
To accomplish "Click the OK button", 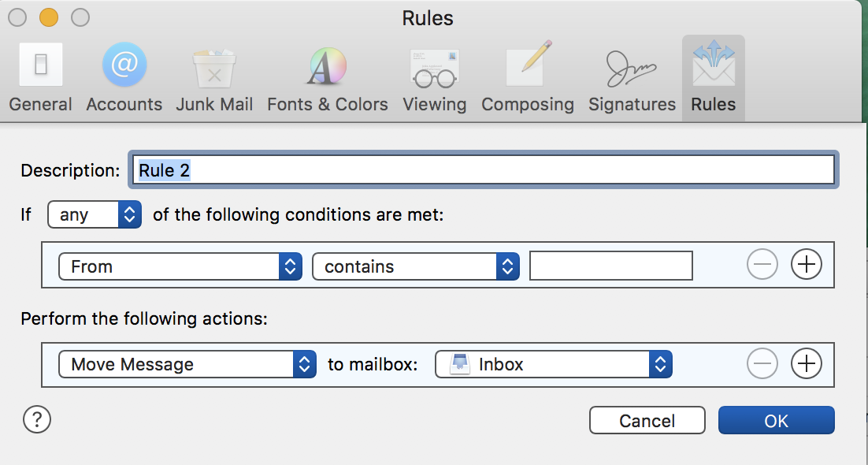I will 776,421.
